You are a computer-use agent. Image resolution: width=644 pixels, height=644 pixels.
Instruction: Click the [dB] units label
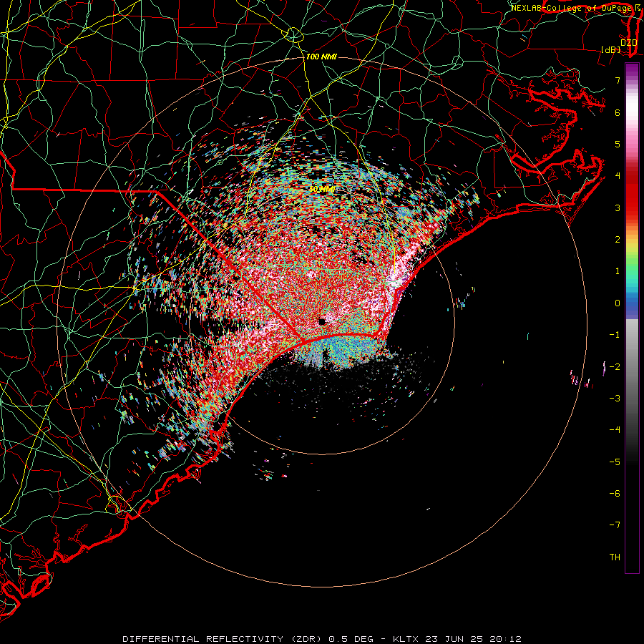[x=611, y=49]
